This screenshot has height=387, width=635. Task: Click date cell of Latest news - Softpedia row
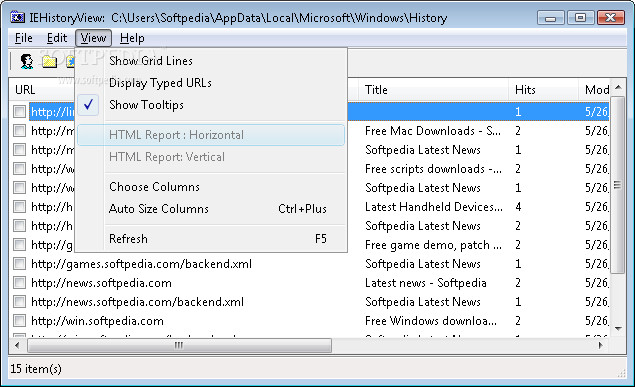coord(597,283)
